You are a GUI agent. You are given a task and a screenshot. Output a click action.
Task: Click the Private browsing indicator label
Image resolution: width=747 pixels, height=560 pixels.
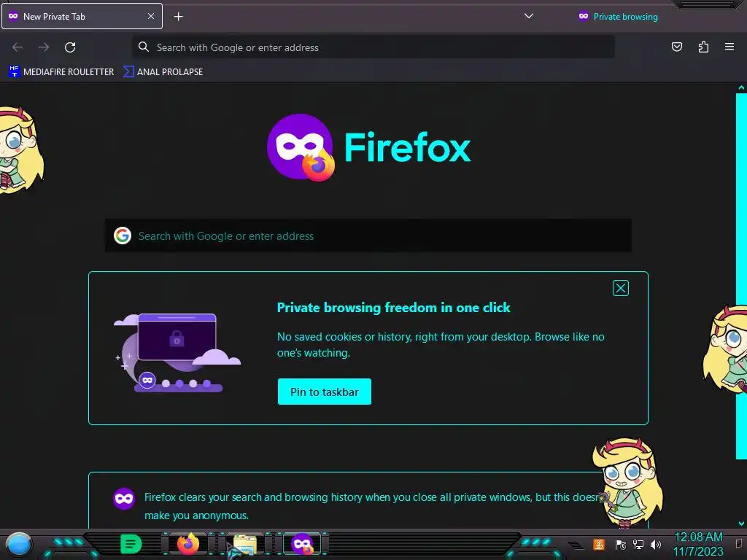point(625,17)
